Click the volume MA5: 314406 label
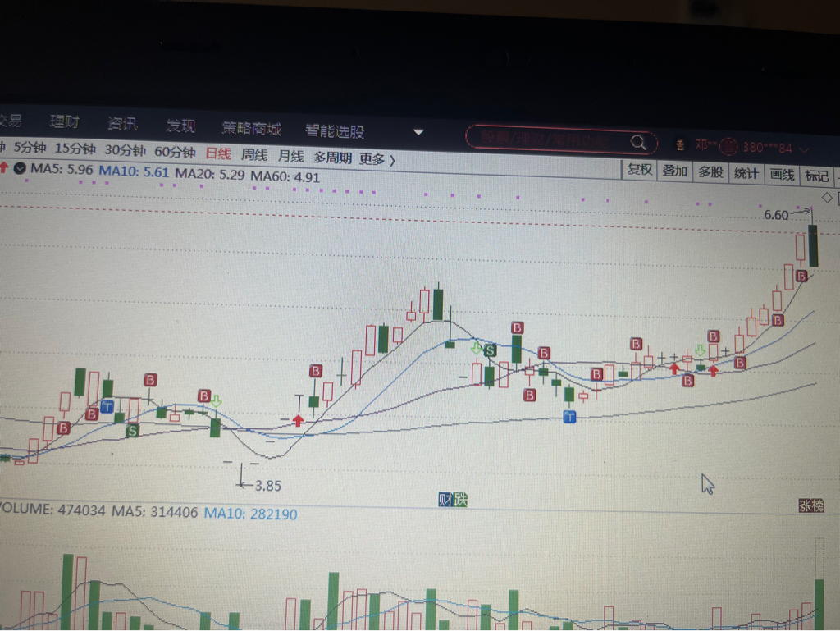Screen dimensions: 840x631 pos(155,511)
